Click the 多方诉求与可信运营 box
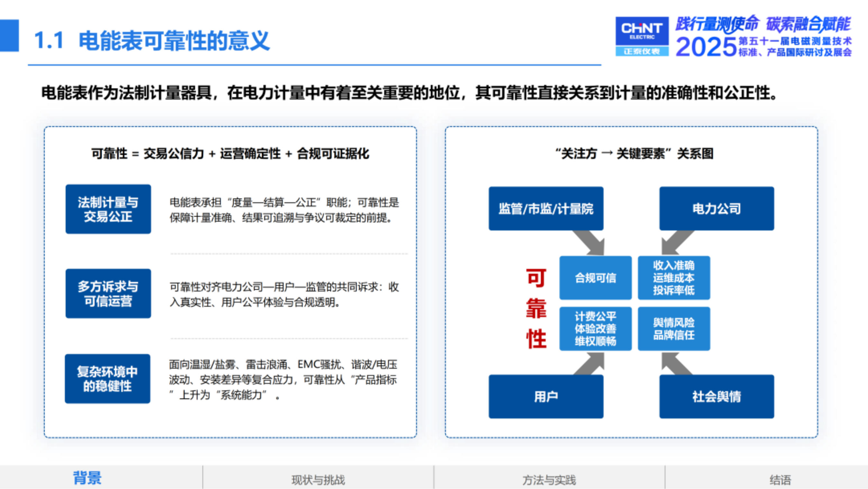 [x=108, y=293]
